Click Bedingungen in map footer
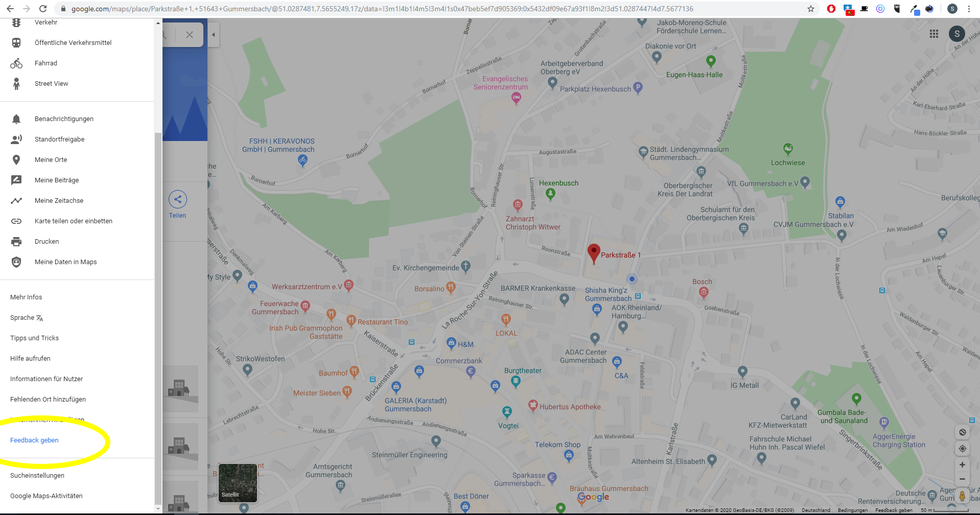Viewport: 980px width, 515px height. tap(853, 510)
